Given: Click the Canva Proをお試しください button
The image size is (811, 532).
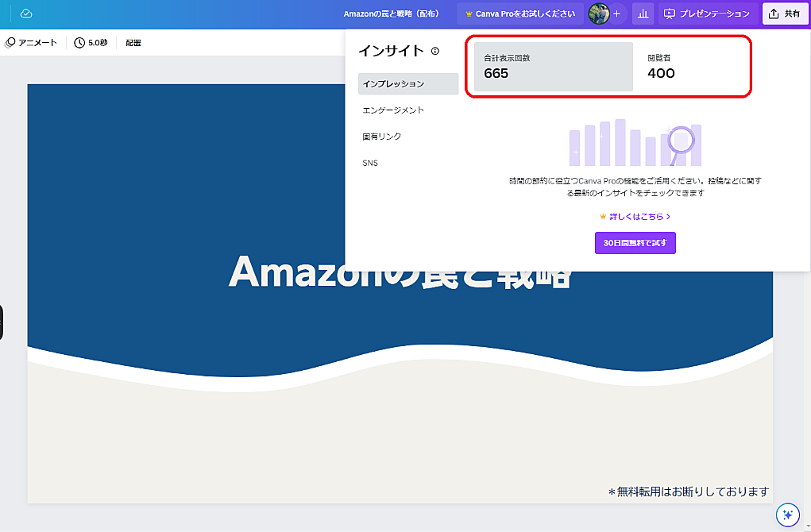Looking at the screenshot, I should (x=519, y=14).
